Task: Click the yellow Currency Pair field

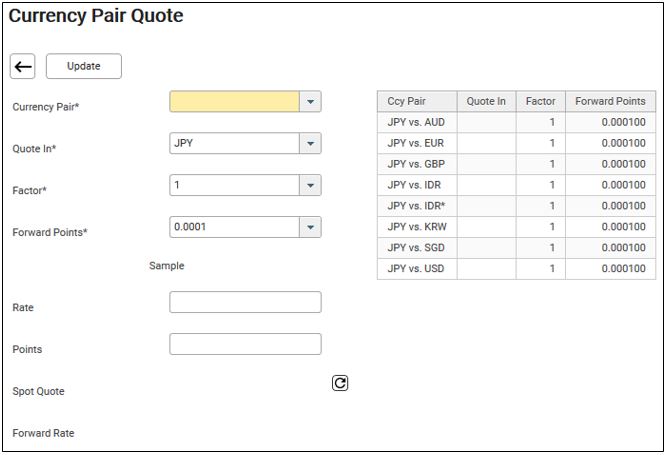Action: [234, 101]
